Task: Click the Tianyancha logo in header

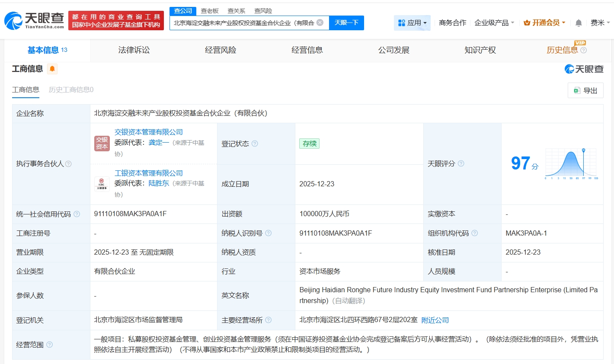Action: point(34,20)
